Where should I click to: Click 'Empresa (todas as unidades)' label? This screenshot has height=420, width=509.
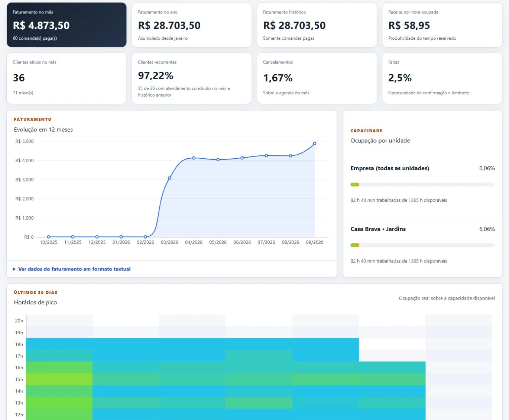tap(390, 168)
